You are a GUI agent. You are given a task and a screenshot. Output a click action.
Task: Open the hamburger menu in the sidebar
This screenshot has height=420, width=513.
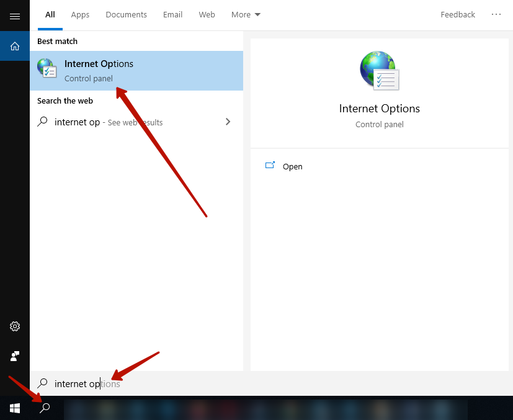[15, 16]
